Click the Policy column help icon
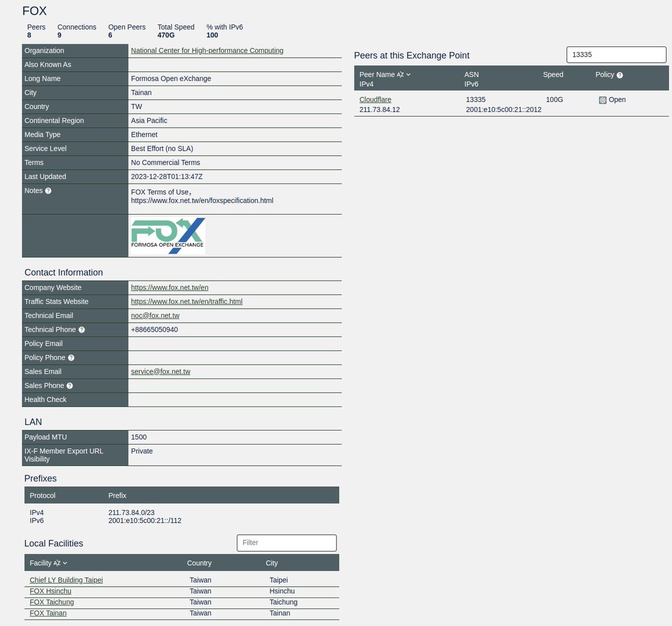 click(619, 75)
